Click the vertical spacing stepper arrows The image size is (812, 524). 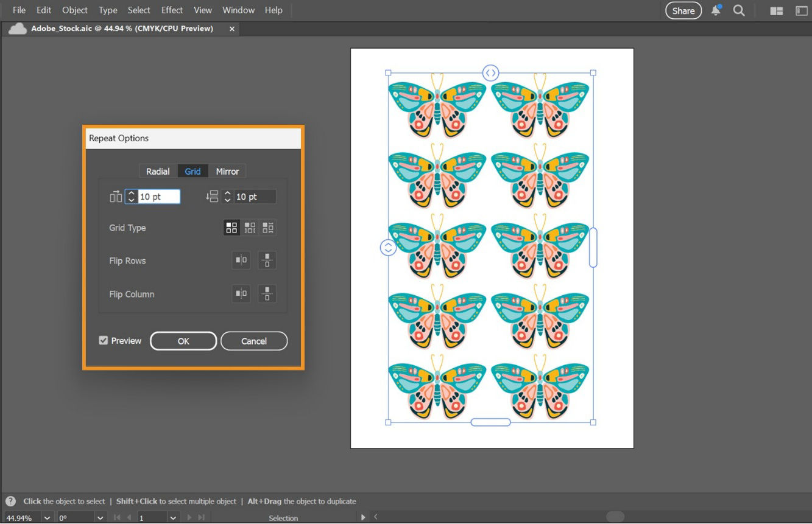227,196
